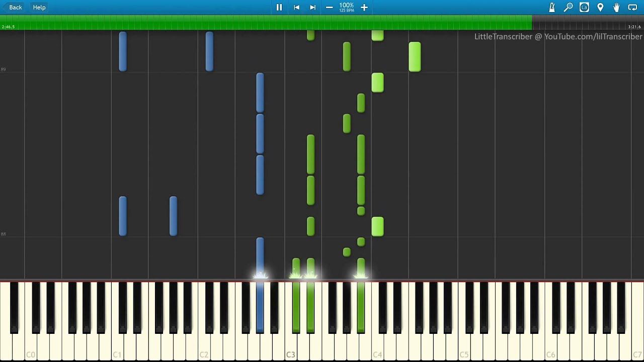Image resolution: width=644 pixels, height=362 pixels.
Task: Play the white key labeled C3
Action: point(291,347)
